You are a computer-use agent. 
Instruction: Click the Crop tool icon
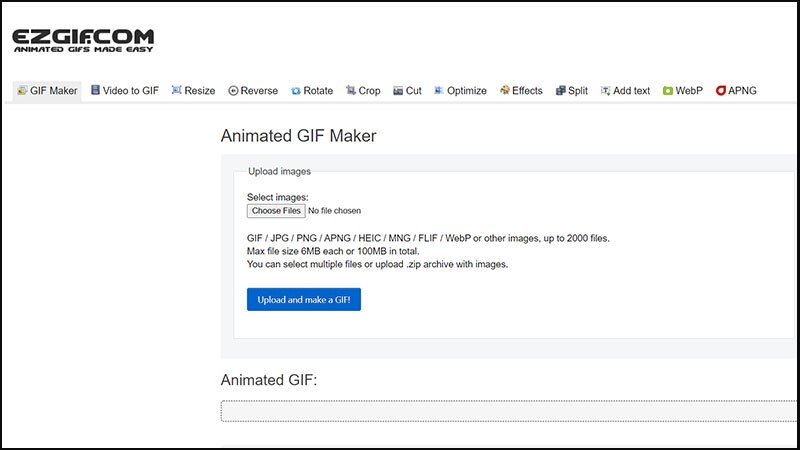(351, 91)
